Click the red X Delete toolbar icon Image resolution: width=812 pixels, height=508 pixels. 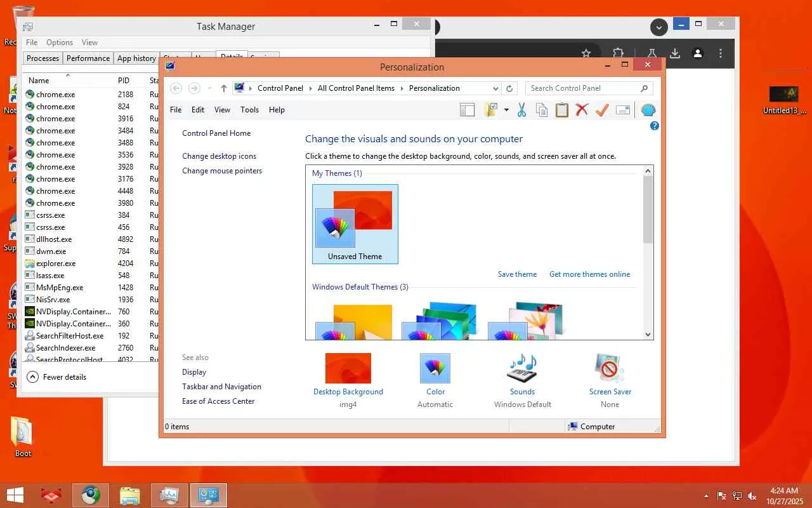[582, 110]
